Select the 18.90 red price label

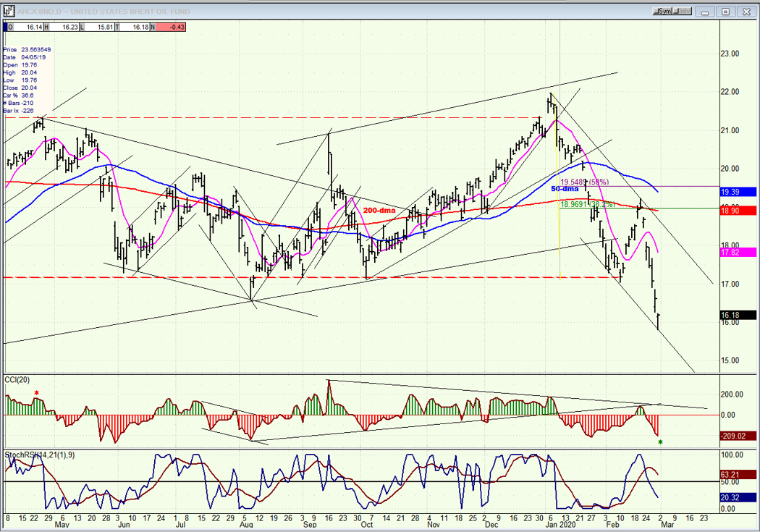click(738, 211)
